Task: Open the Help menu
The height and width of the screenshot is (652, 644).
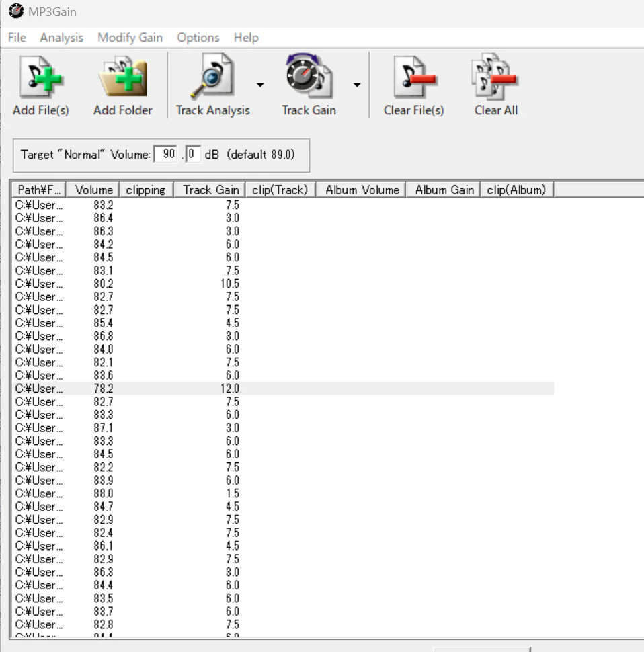Action: [246, 38]
